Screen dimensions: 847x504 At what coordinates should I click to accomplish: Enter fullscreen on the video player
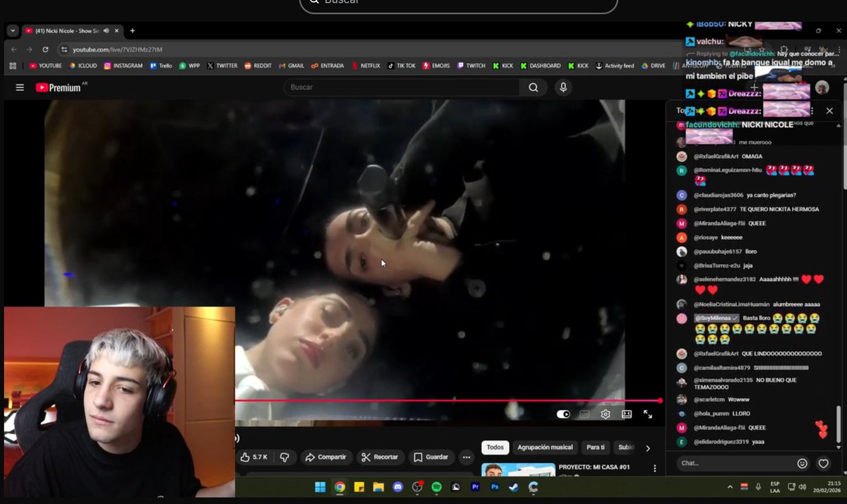pos(647,414)
